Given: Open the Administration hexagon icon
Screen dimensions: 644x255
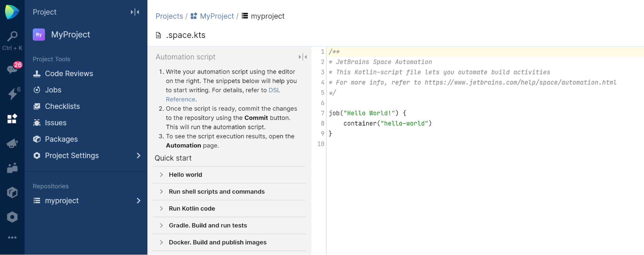Looking at the screenshot, I should (x=12, y=217).
